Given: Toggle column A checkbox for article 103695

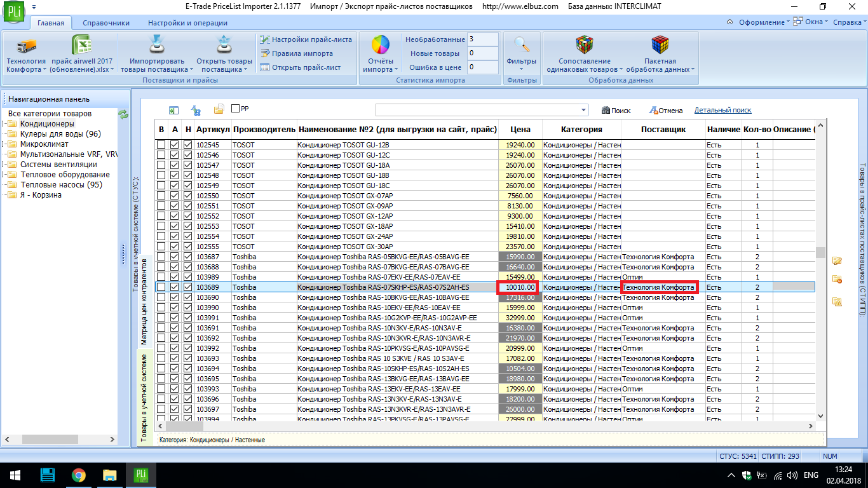Looking at the screenshot, I should 175,379.
